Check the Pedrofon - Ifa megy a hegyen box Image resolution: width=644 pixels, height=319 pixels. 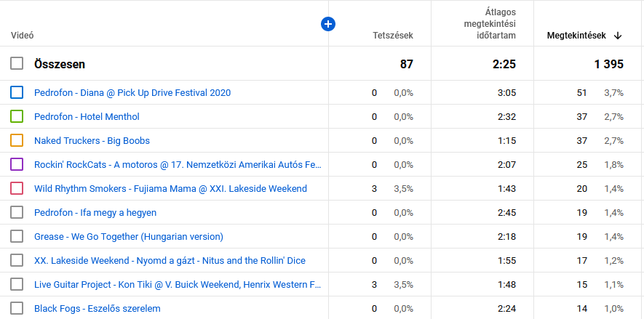(x=17, y=212)
